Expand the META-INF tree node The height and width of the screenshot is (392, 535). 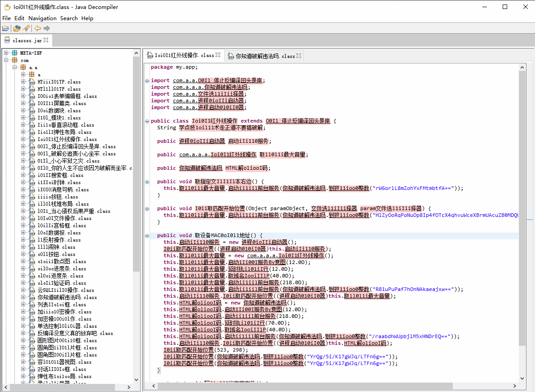6,53
